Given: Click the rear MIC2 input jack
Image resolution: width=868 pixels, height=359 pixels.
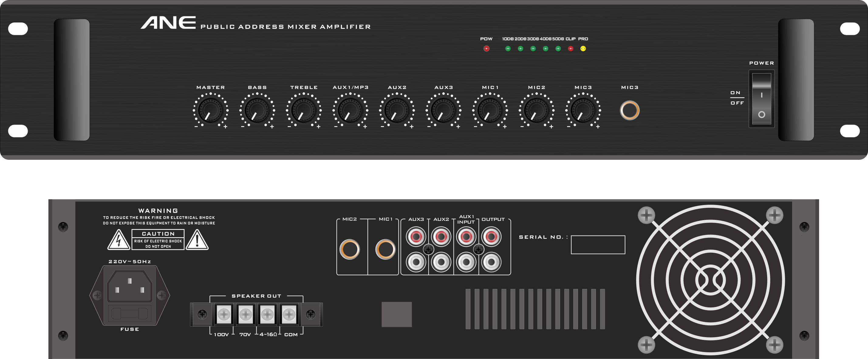Looking at the screenshot, I should [x=350, y=249].
